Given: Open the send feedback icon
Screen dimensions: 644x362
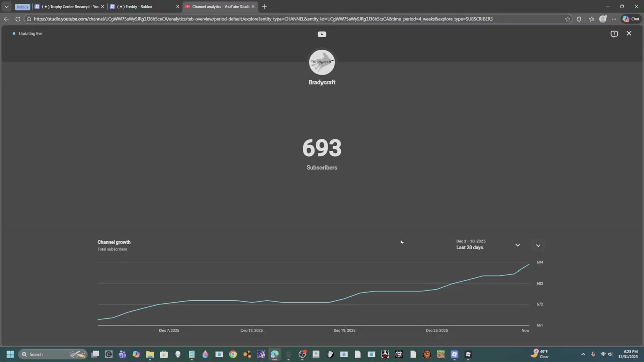Looking at the screenshot, I should point(614,34).
